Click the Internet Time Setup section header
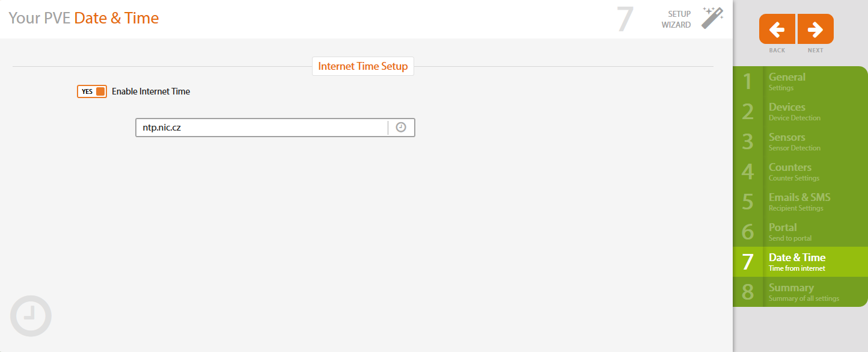Screen dimensions: 868x352 (363, 66)
